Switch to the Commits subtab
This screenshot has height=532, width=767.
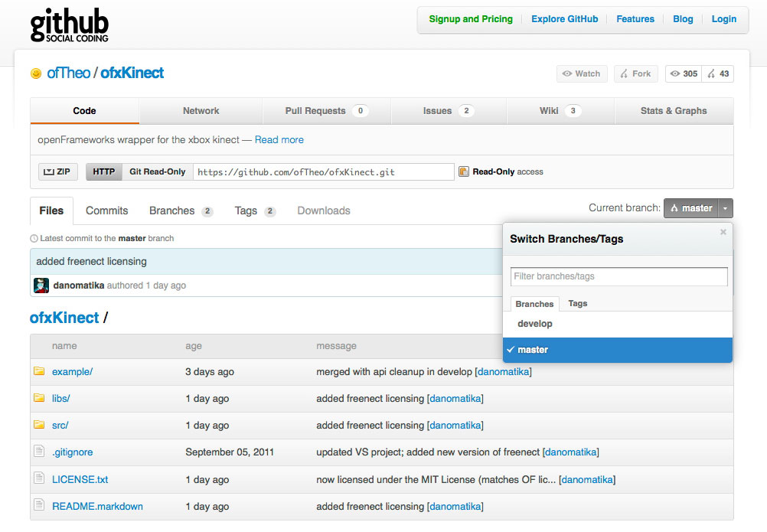[106, 211]
